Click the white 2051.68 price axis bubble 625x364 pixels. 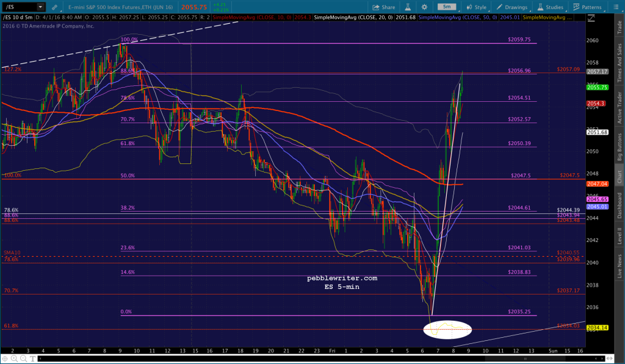[x=597, y=132]
